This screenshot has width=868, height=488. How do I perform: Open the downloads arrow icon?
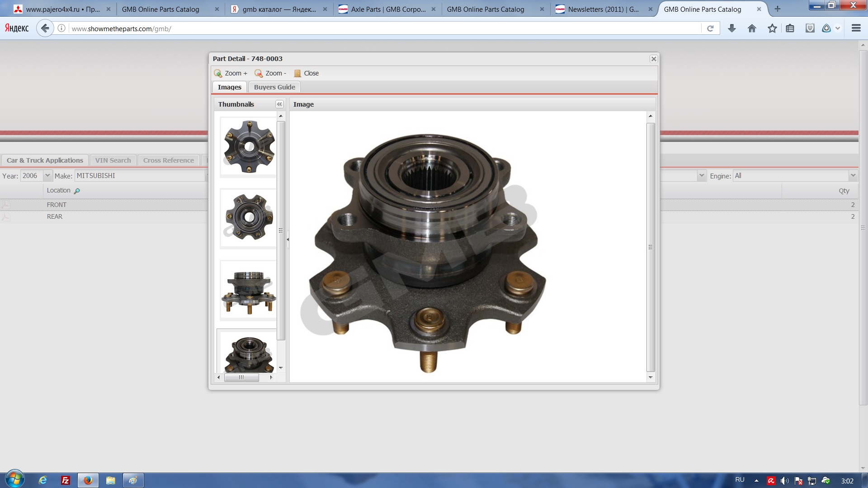[x=732, y=28]
